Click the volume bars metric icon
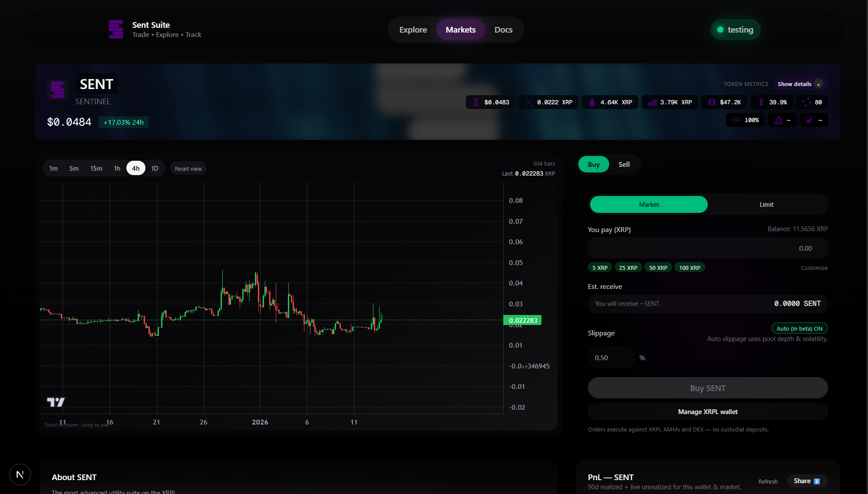The width and height of the screenshot is (868, 494). click(x=652, y=103)
